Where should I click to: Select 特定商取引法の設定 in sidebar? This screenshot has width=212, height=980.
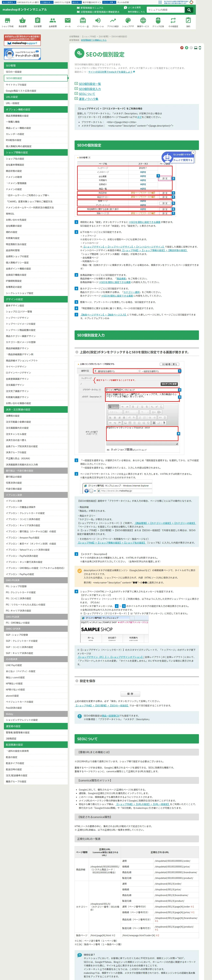tap(36, 244)
